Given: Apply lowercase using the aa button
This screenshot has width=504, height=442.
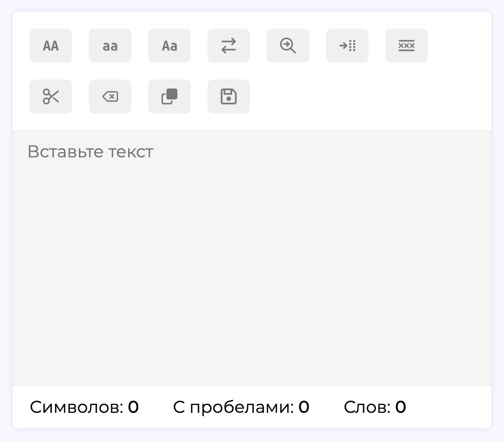Looking at the screenshot, I should tap(110, 46).
